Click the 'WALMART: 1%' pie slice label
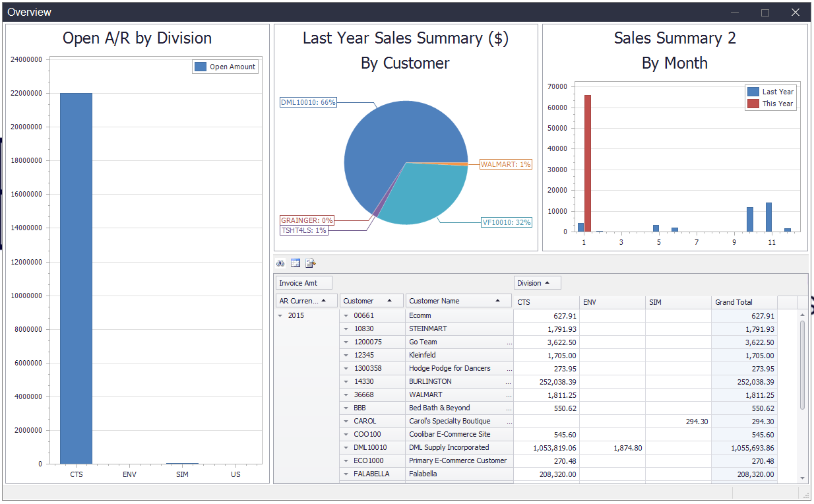This screenshot has height=504, width=814. point(506,164)
